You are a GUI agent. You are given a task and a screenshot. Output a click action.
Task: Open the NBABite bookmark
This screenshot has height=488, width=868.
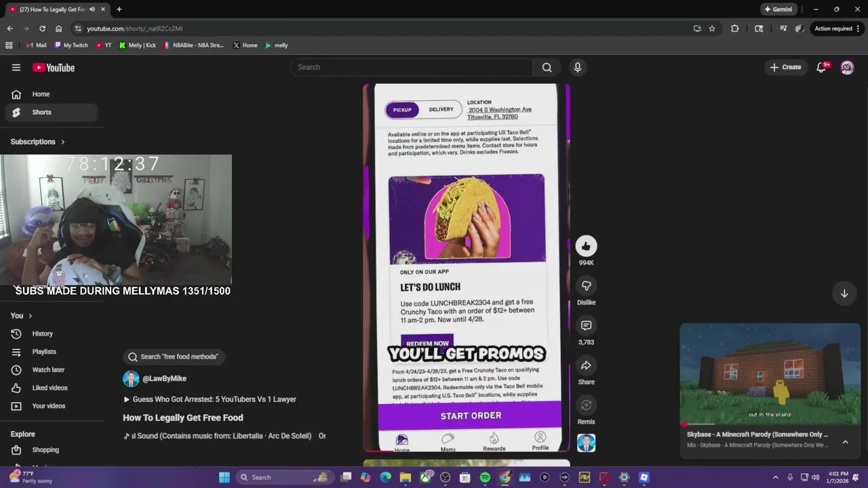pyautogui.click(x=193, y=45)
